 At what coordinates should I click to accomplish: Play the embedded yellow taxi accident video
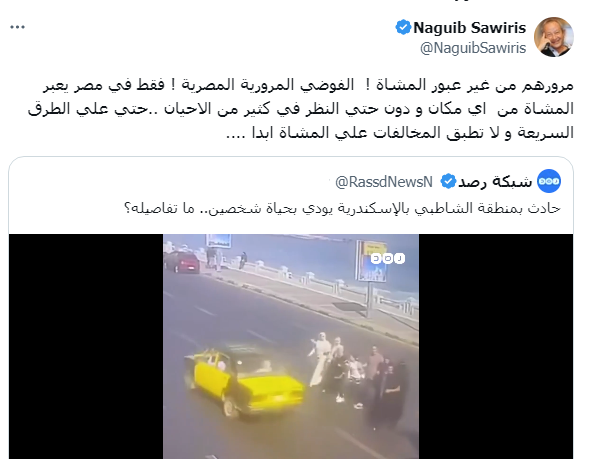coord(291,346)
